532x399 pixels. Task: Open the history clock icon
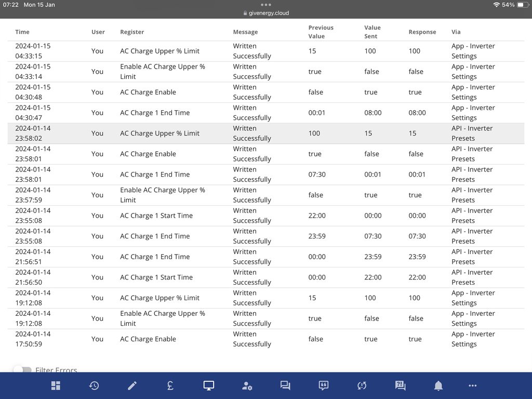[x=94, y=385]
